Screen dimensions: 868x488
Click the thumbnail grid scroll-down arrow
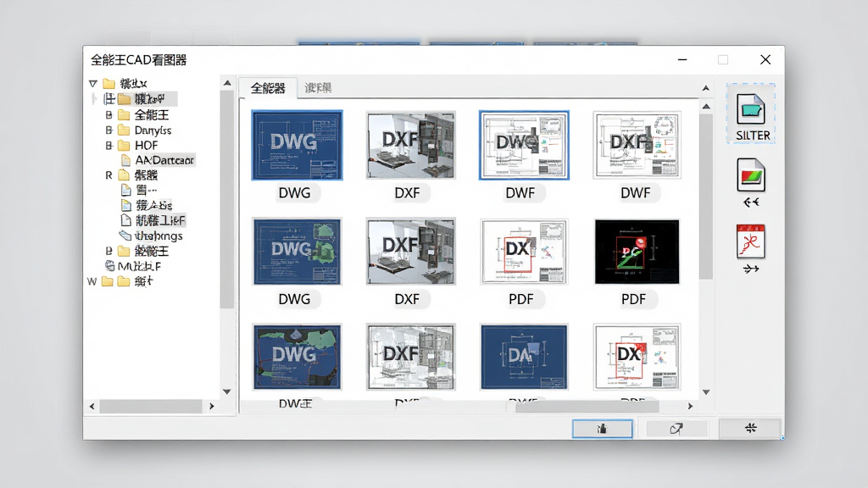click(x=706, y=391)
